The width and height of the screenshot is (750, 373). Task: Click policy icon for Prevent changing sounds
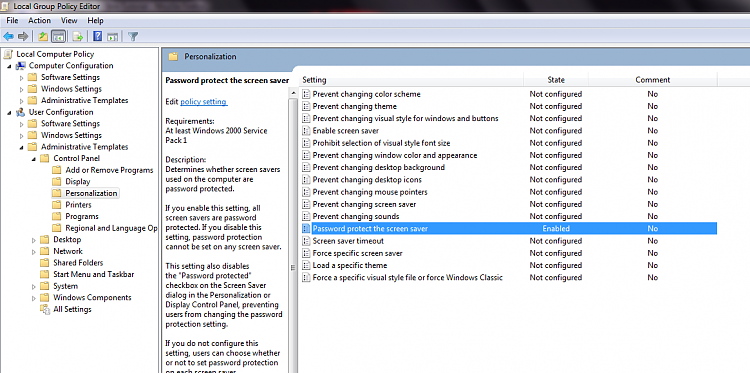307,217
